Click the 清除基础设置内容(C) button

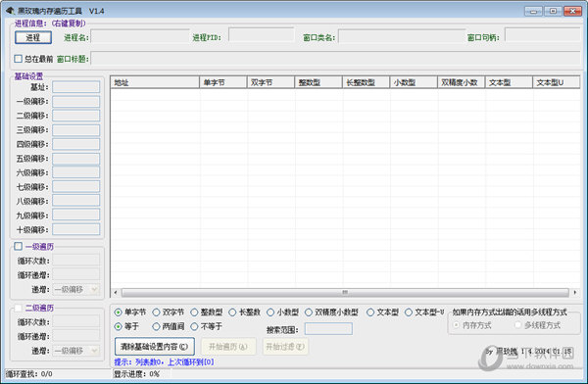[x=155, y=347]
